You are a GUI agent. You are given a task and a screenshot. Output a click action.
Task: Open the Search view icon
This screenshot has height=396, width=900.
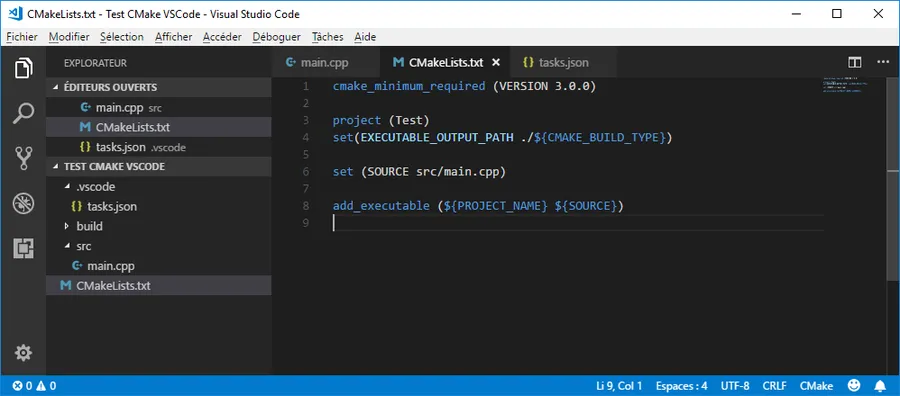[x=24, y=113]
